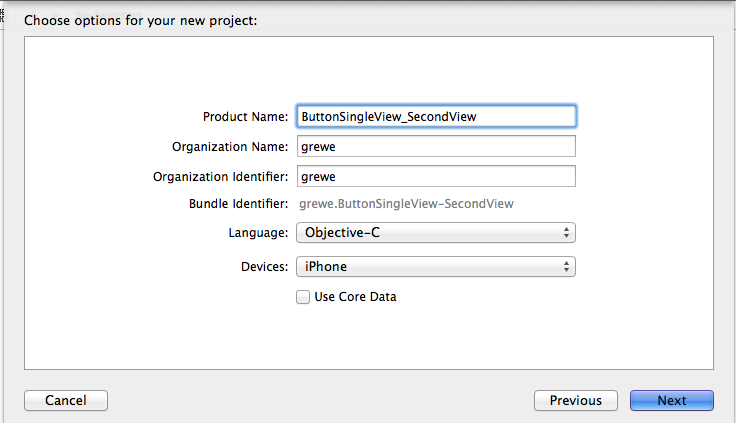
Task: Click the "Use Core Data" label text
Action: pyautogui.click(x=355, y=297)
